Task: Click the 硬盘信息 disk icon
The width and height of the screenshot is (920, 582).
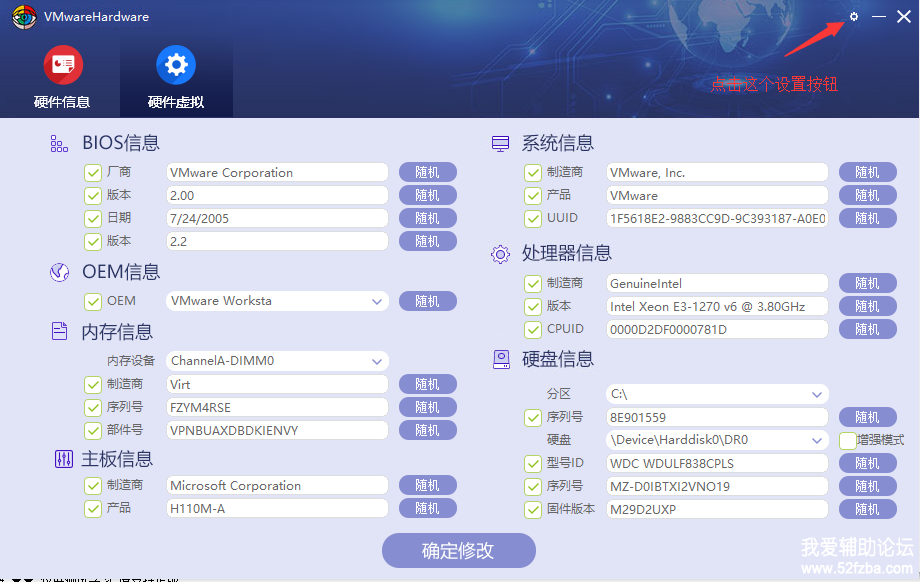Action: pyautogui.click(x=501, y=359)
